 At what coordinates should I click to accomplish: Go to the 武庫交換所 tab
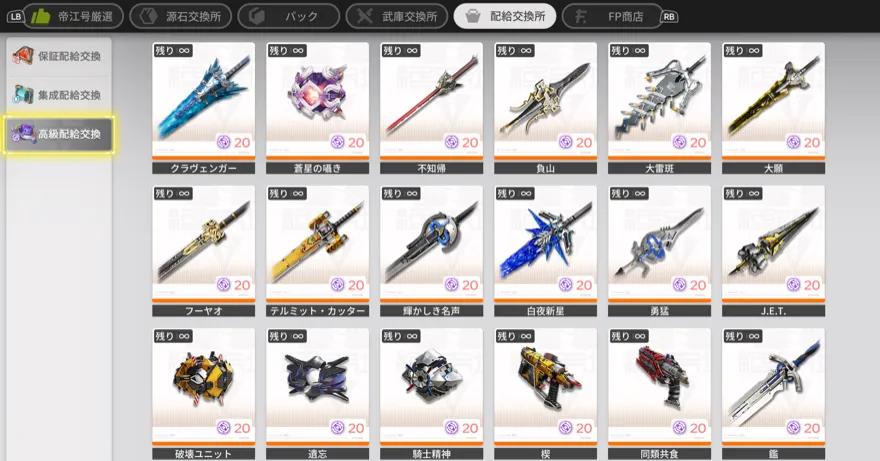397,16
